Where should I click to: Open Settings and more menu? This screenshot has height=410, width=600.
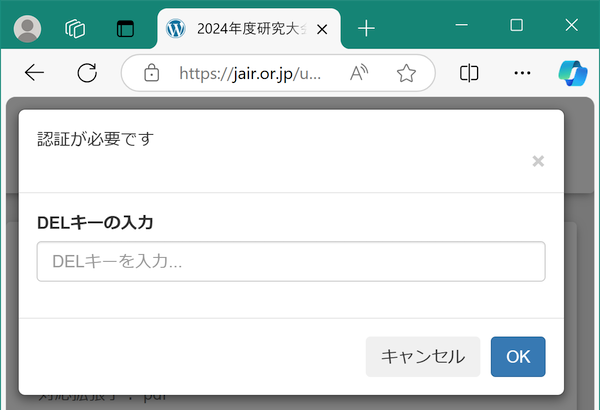point(521,73)
